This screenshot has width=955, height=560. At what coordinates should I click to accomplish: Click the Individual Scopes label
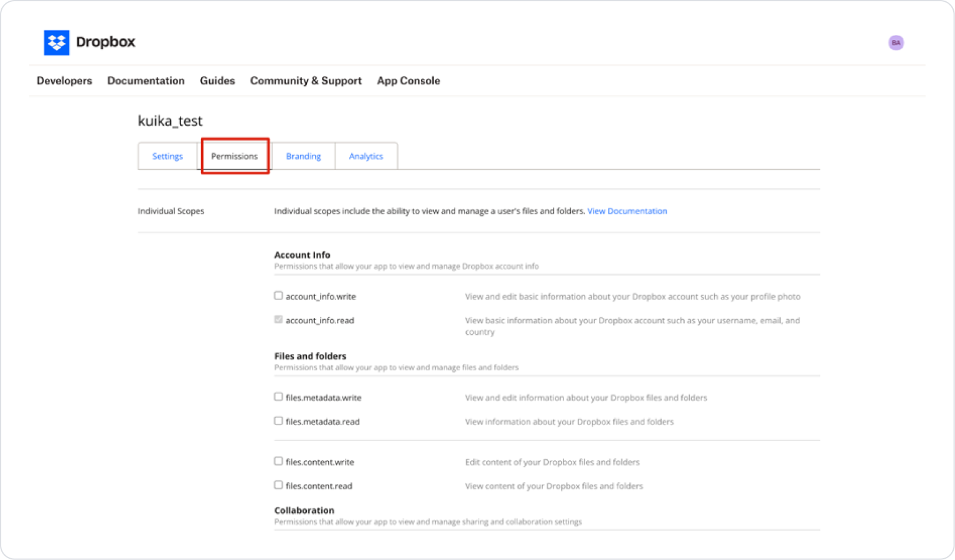coord(171,211)
